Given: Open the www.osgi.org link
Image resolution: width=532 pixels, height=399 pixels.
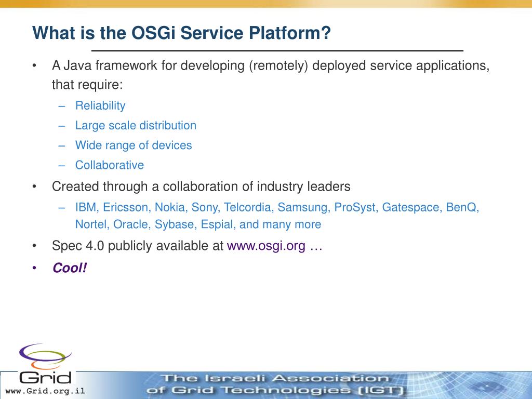Looking at the screenshot, I should tap(266, 246).
